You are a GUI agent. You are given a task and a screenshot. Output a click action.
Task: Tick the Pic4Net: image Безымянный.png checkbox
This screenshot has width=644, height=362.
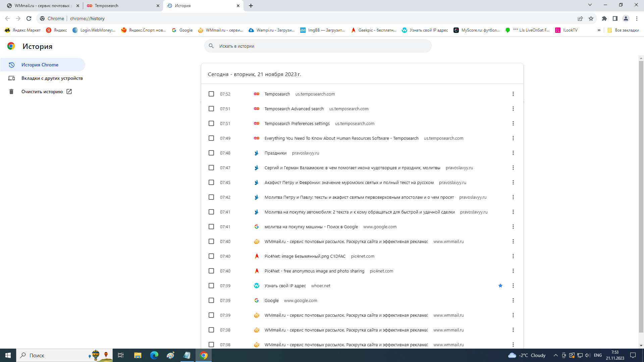pos(211,256)
